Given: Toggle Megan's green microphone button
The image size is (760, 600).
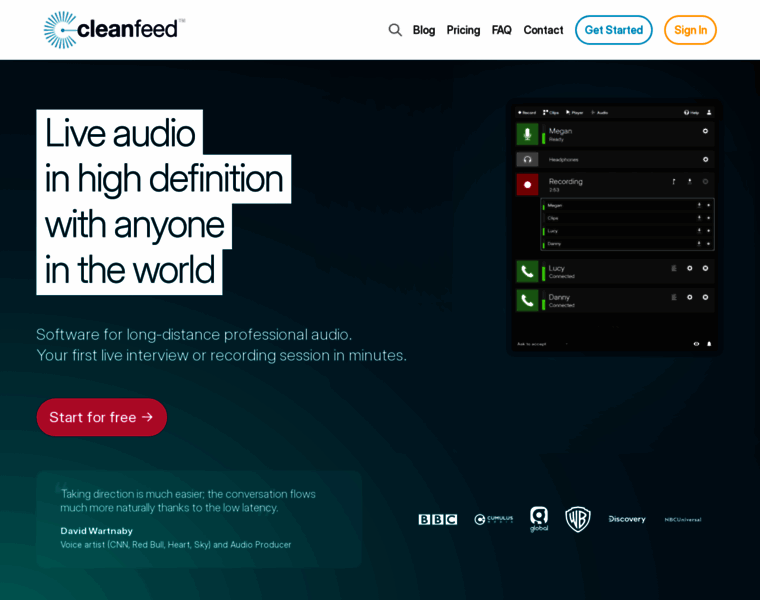Looking at the screenshot, I should coord(527,134).
